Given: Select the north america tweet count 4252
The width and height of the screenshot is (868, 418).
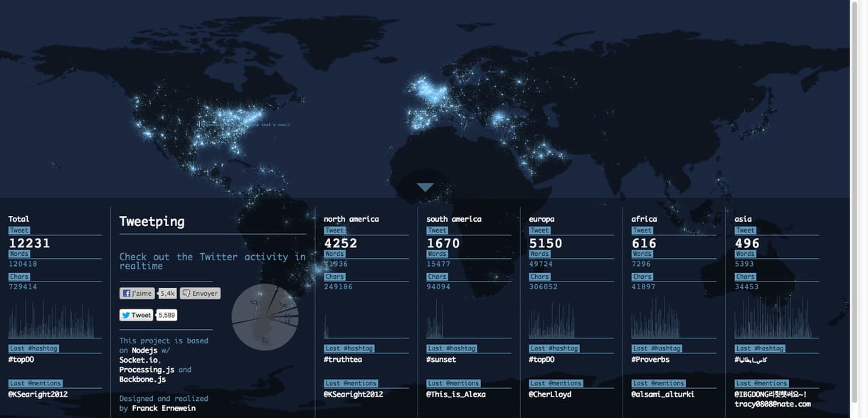Looking at the screenshot, I should click(x=341, y=243).
